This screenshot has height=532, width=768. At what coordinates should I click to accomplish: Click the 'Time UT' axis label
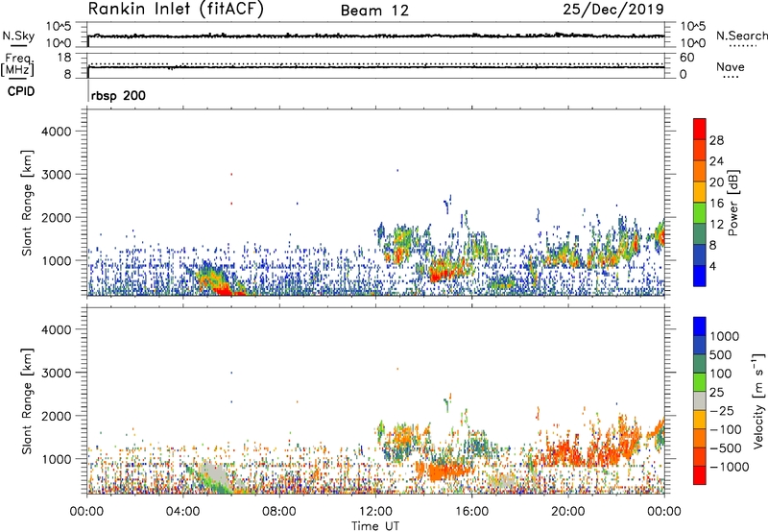coord(375,526)
